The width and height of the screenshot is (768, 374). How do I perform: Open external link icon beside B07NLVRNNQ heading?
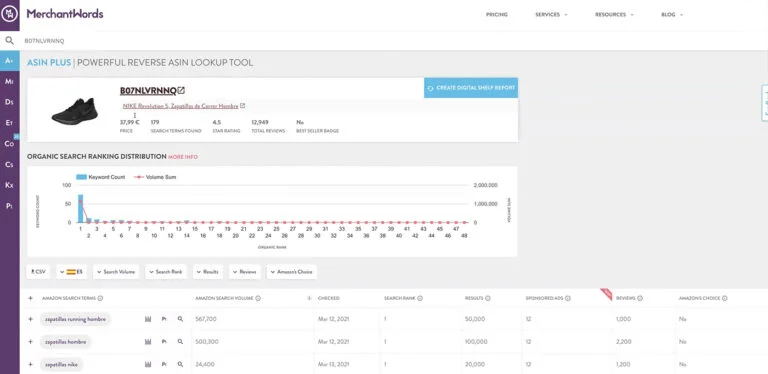(x=181, y=91)
